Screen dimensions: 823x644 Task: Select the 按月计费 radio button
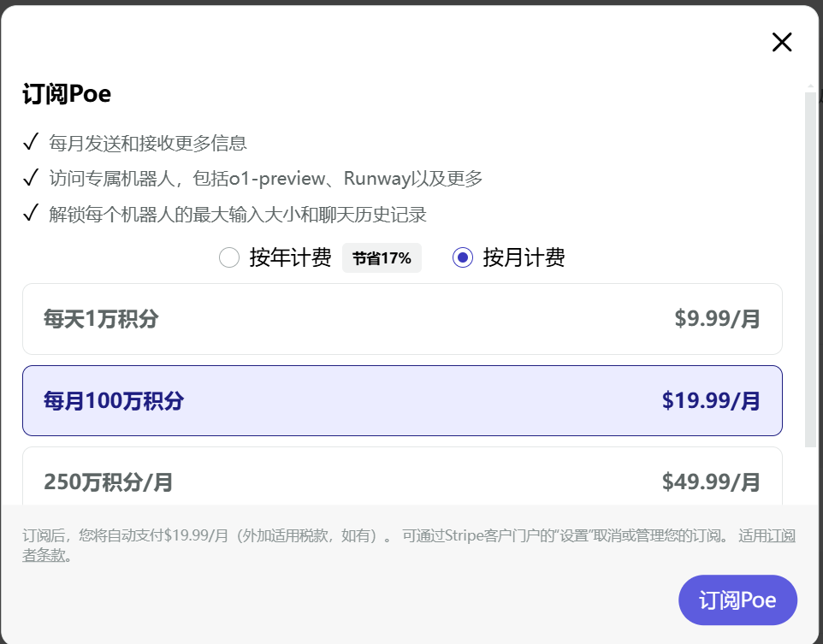463,257
